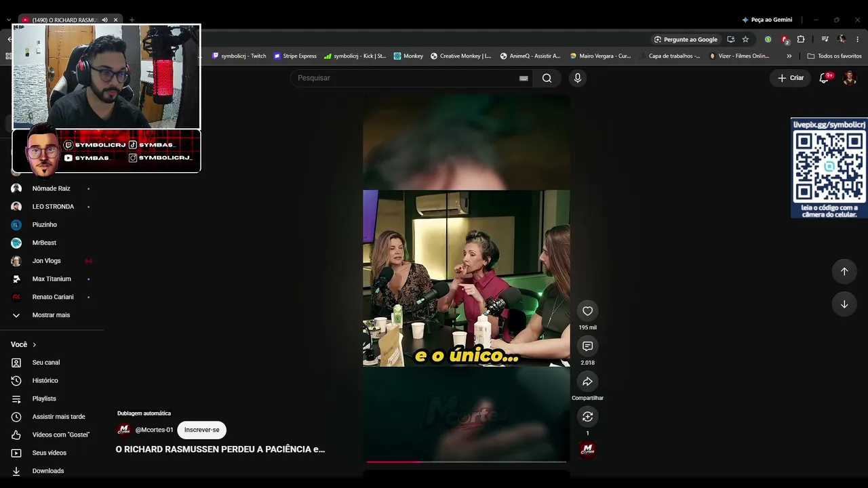Pause the Short by clicking the video
Screen dimensions: 868x488
[x=467, y=278]
